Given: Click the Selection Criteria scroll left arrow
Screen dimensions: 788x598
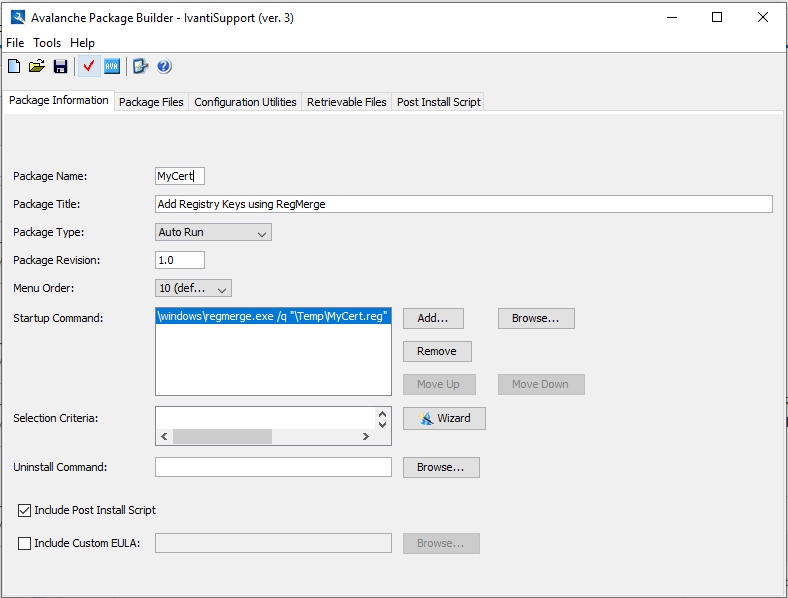Looking at the screenshot, I should 164,437.
